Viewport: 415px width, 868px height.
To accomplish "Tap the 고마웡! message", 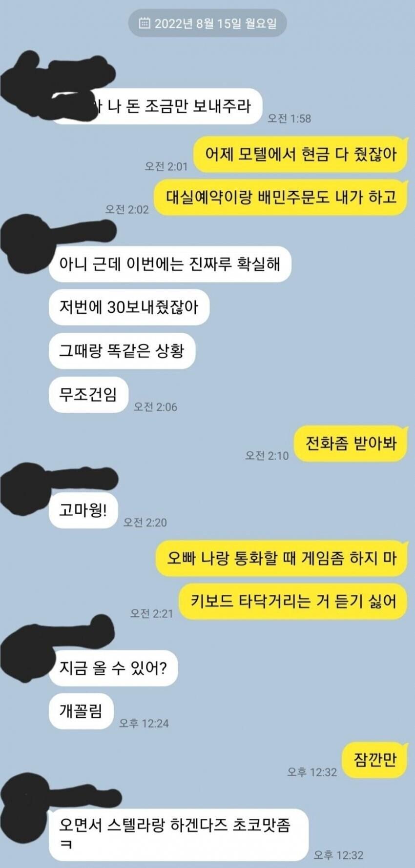I will pyautogui.click(x=83, y=510).
